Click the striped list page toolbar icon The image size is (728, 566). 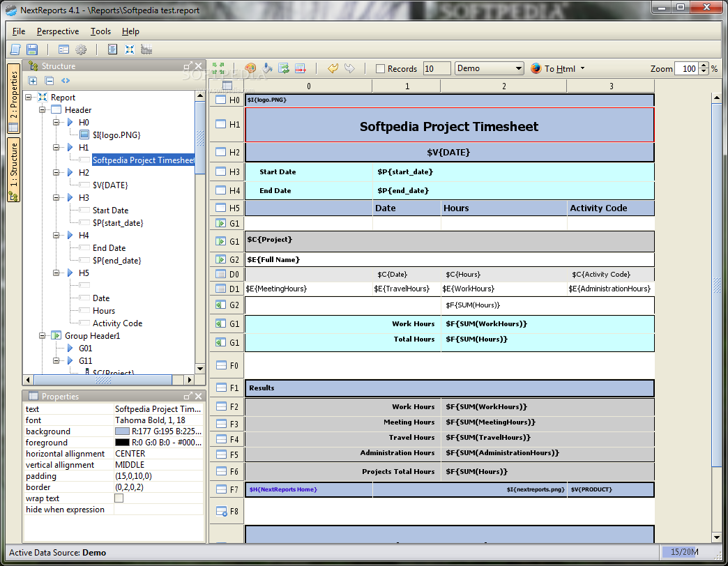(x=112, y=49)
